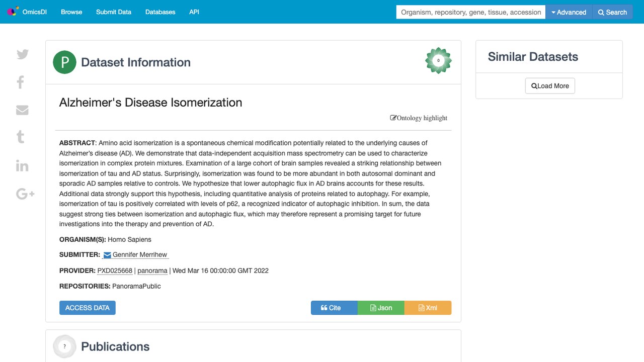Click the Publications question mark badge
This screenshot has width=644, height=362.
[64, 346]
